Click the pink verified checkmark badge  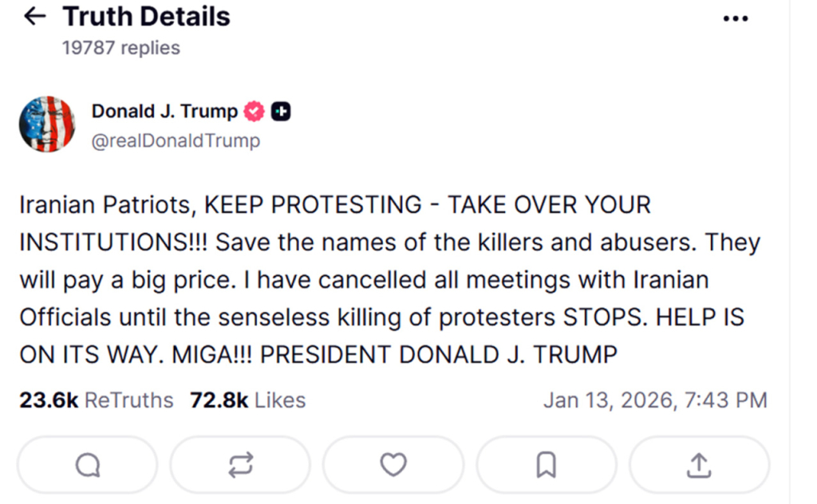pyautogui.click(x=253, y=111)
